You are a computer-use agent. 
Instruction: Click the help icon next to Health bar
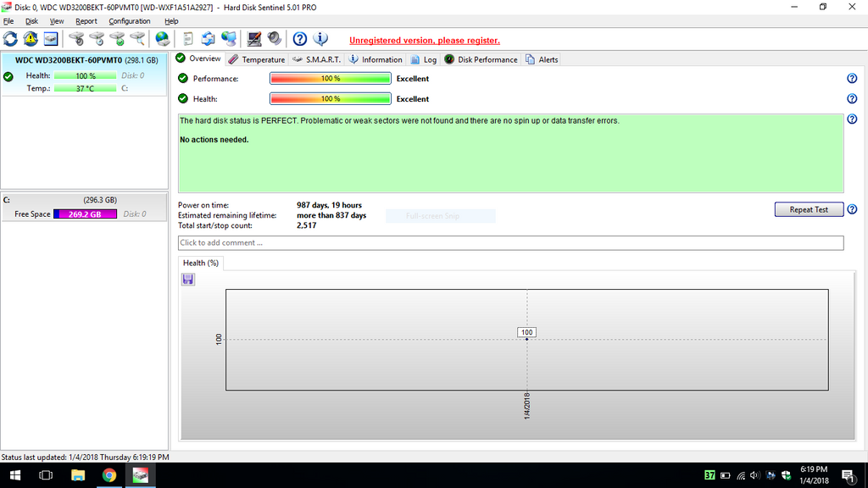pos(852,99)
